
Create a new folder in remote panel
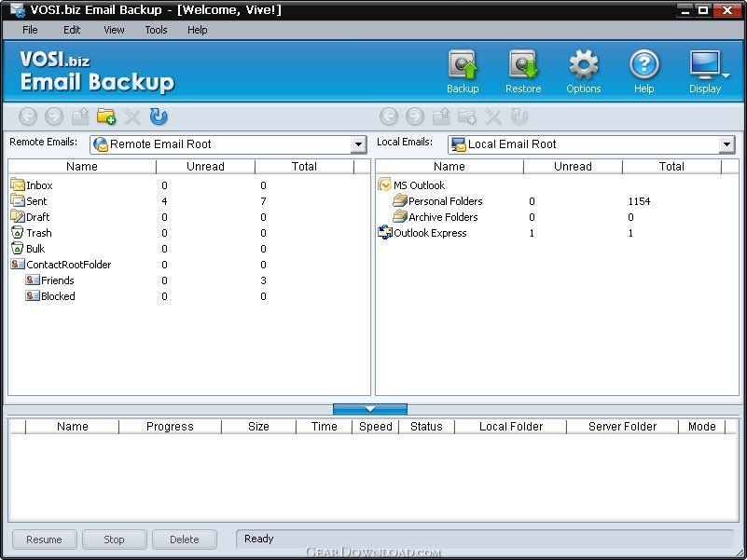coord(105,116)
